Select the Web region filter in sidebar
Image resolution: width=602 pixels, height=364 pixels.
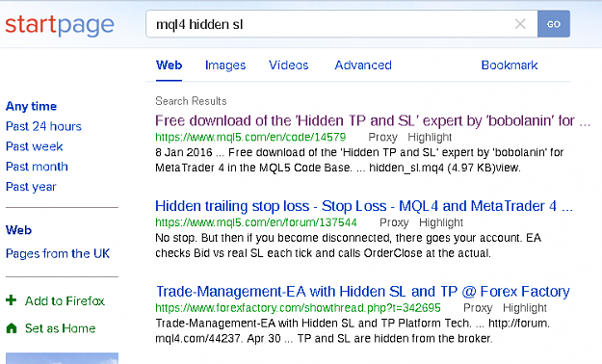pyautogui.click(x=18, y=230)
